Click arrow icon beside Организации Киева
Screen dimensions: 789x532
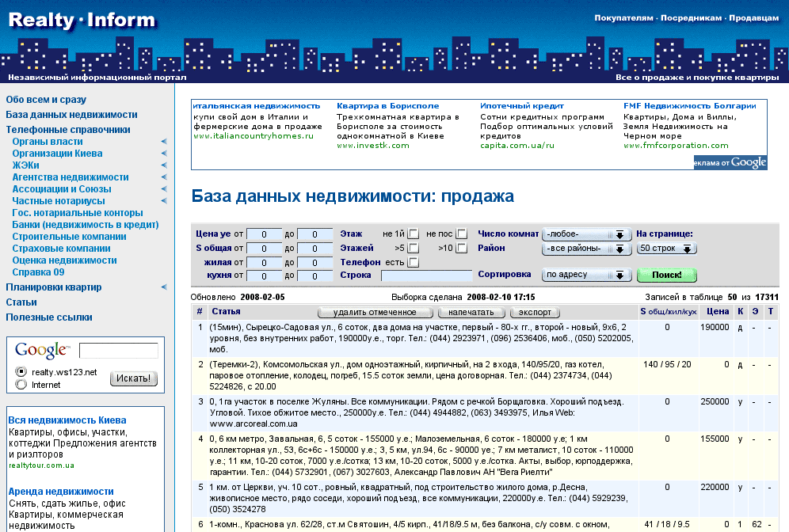tap(164, 154)
